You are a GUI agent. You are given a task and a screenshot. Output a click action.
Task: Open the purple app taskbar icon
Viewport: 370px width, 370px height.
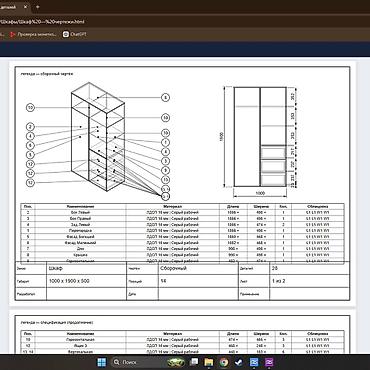(269, 362)
